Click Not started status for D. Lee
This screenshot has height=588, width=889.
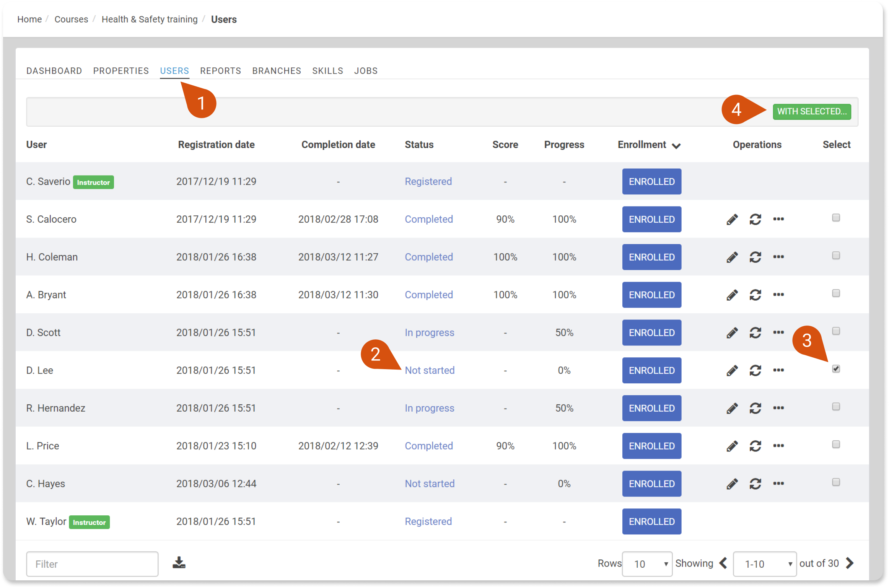click(x=430, y=370)
